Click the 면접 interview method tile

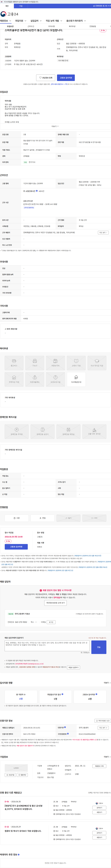43,518
